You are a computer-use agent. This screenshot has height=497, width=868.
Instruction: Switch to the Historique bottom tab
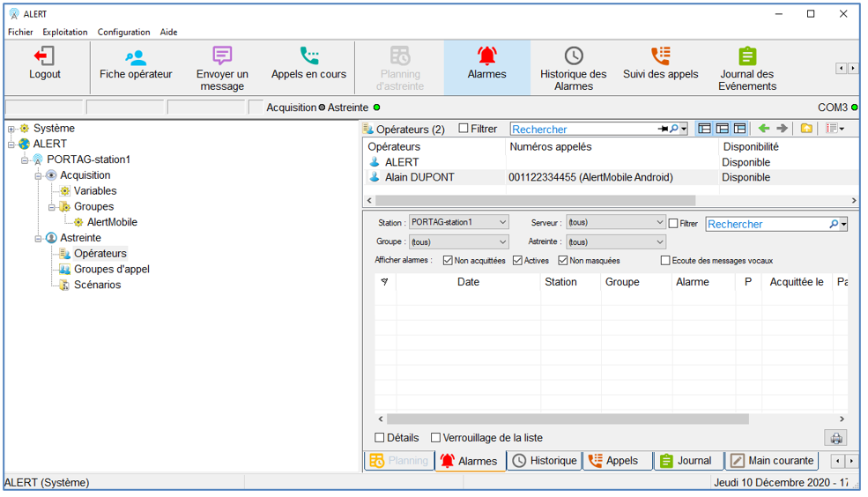point(544,461)
